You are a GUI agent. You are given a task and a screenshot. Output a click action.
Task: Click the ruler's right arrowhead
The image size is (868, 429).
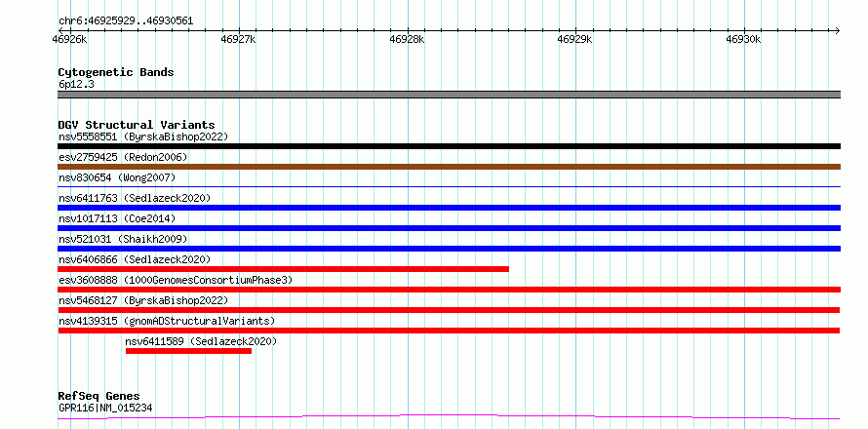837,30
